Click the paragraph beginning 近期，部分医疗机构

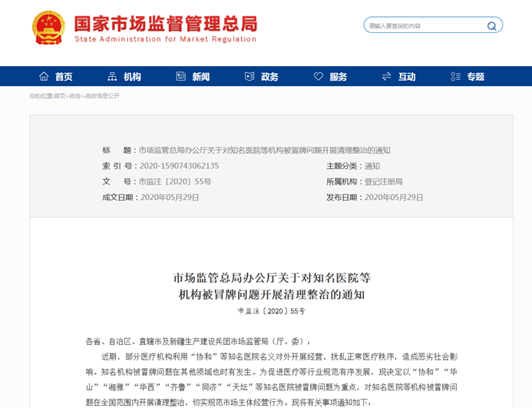(272, 380)
